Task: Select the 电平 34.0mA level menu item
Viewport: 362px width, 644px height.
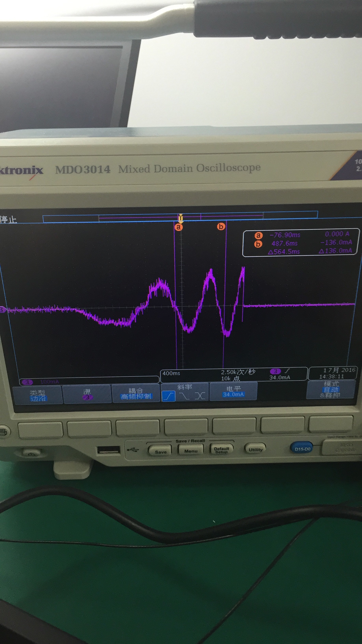Action: (233, 391)
